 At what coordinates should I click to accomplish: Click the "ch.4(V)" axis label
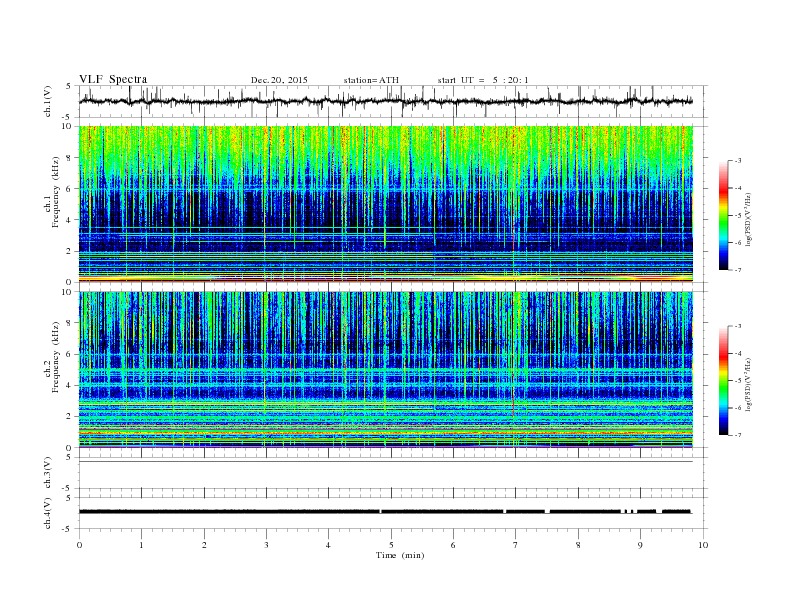(48, 513)
